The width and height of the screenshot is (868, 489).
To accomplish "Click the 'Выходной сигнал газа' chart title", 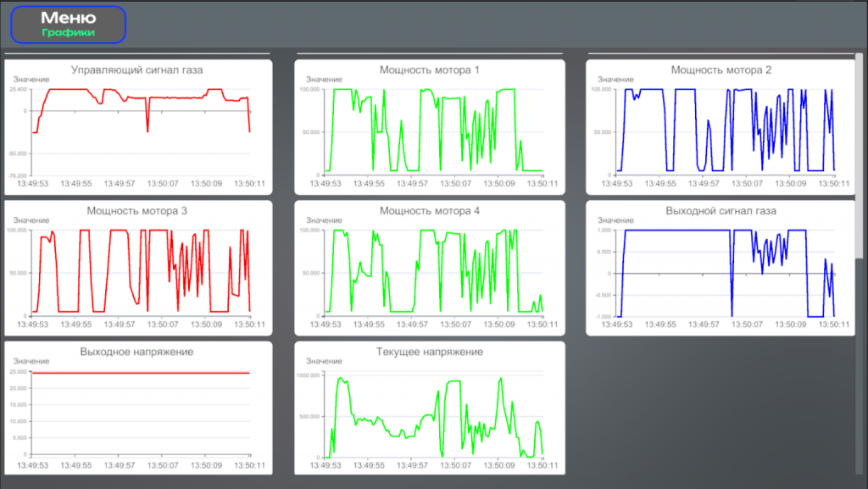I will (721, 210).
